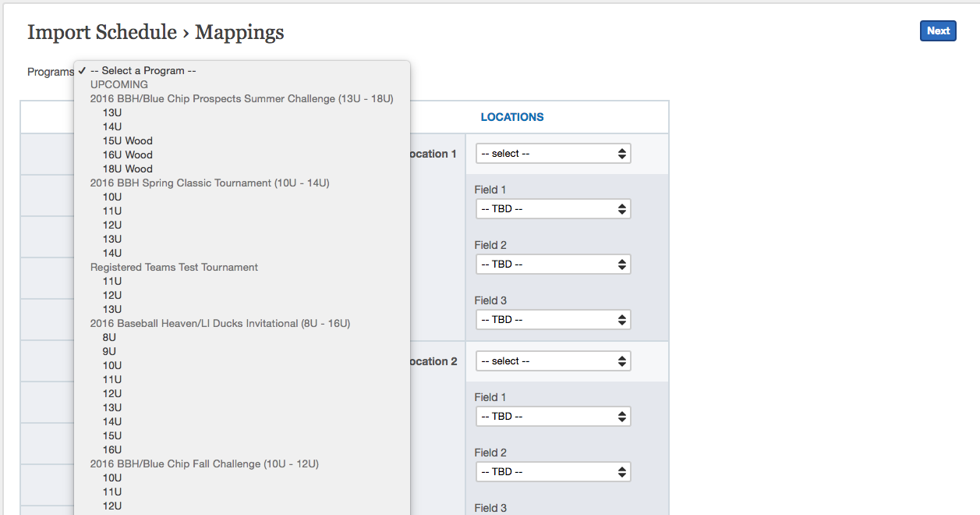Select 14U under LI Ducks Invitational
This screenshot has width=980, height=515.
(242, 421)
